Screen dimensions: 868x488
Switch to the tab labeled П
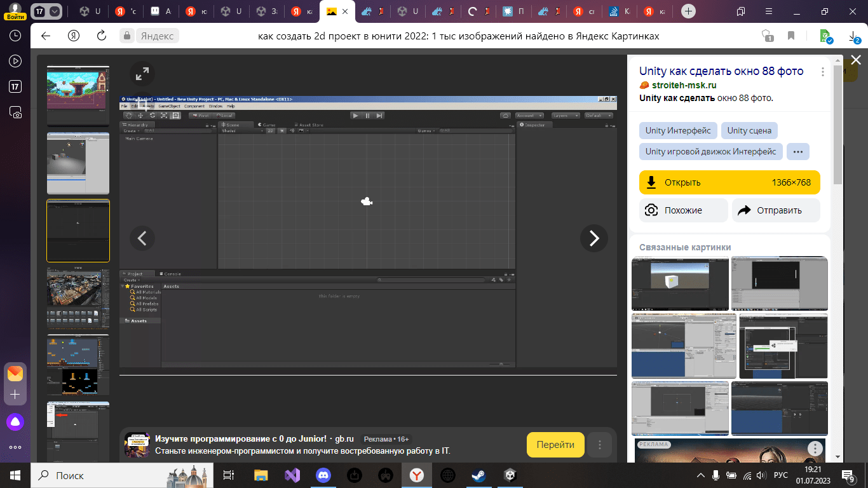(513, 11)
